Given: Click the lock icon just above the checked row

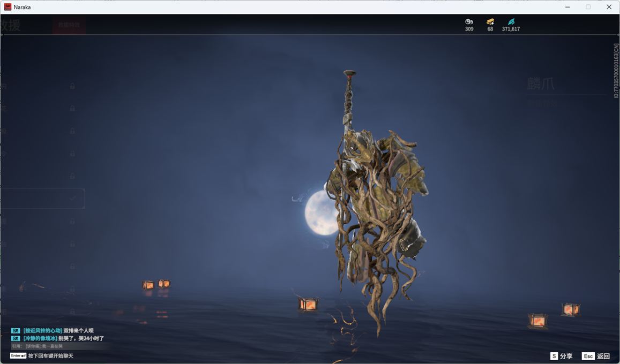Looking at the screenshot, I should (72, 176).
